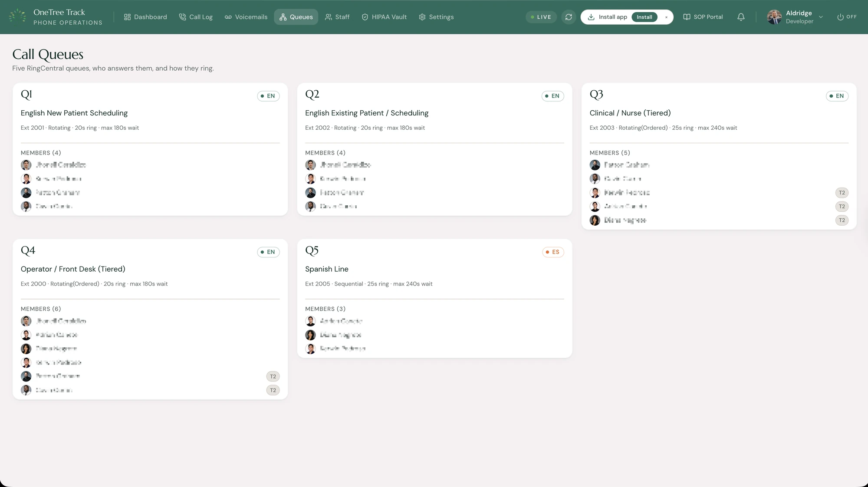Click the green Install button
The height and width of the screenshot is (487, 868).
point(644,17)
